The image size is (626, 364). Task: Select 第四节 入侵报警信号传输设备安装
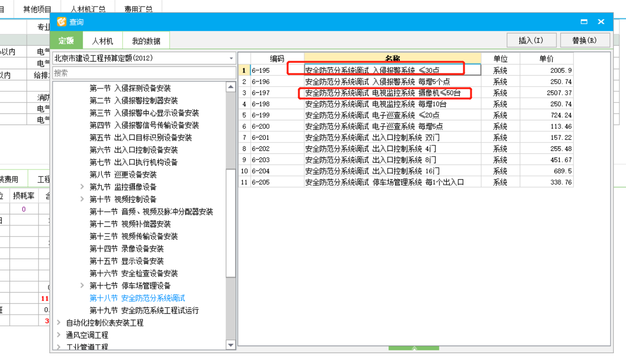click(x=144, y=125)
